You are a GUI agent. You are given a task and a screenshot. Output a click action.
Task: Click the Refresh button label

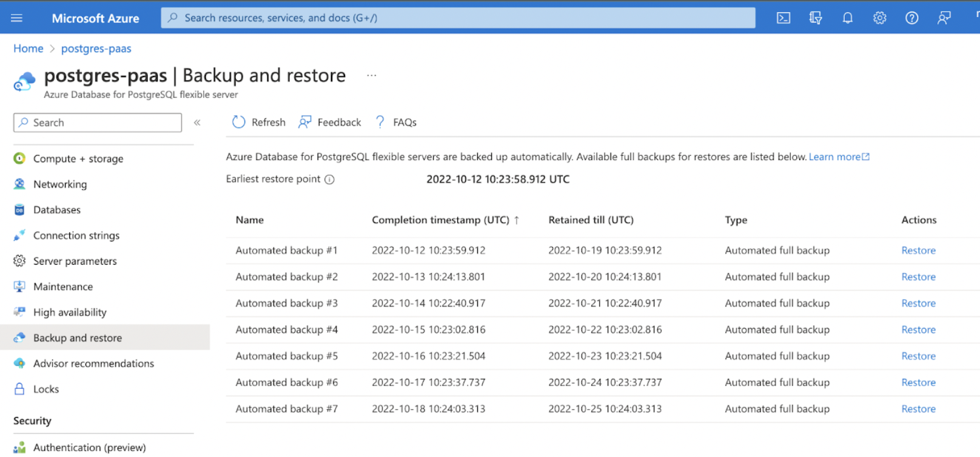(269, 122)
